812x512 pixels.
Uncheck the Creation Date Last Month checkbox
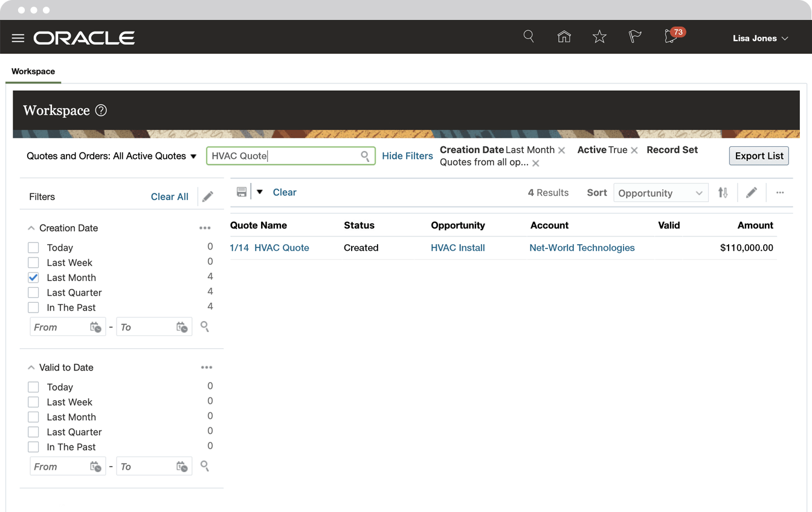pyautogui.click(x=33, y=277)
